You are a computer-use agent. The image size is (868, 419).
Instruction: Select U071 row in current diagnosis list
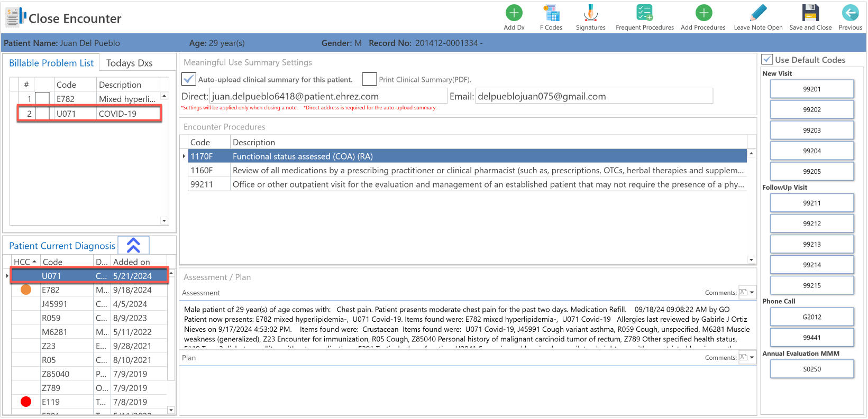pos(89,276)
